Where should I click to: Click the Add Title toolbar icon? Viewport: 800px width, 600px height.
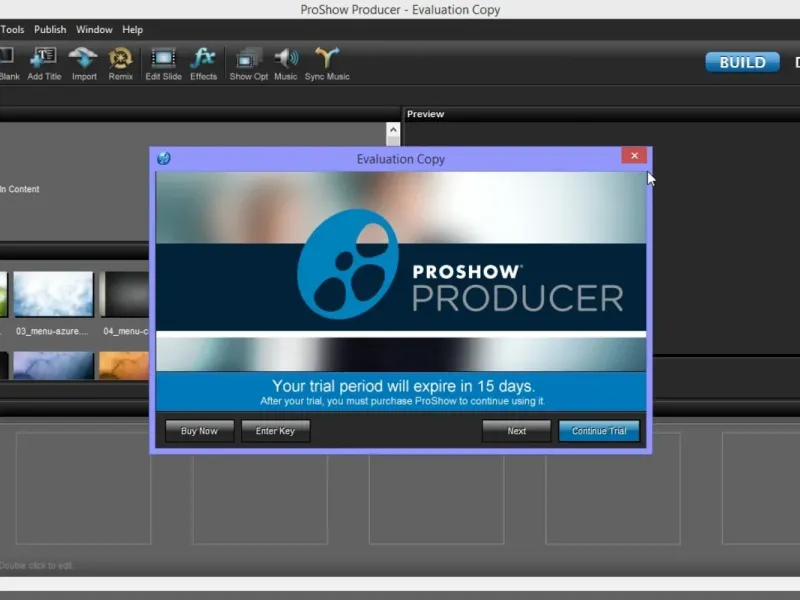click(x=44, y=64)
